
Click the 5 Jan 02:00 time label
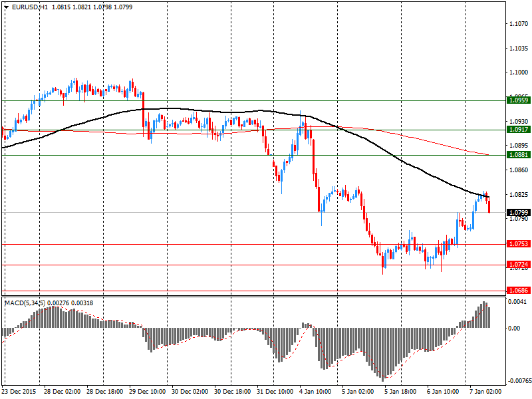point(358,392)
